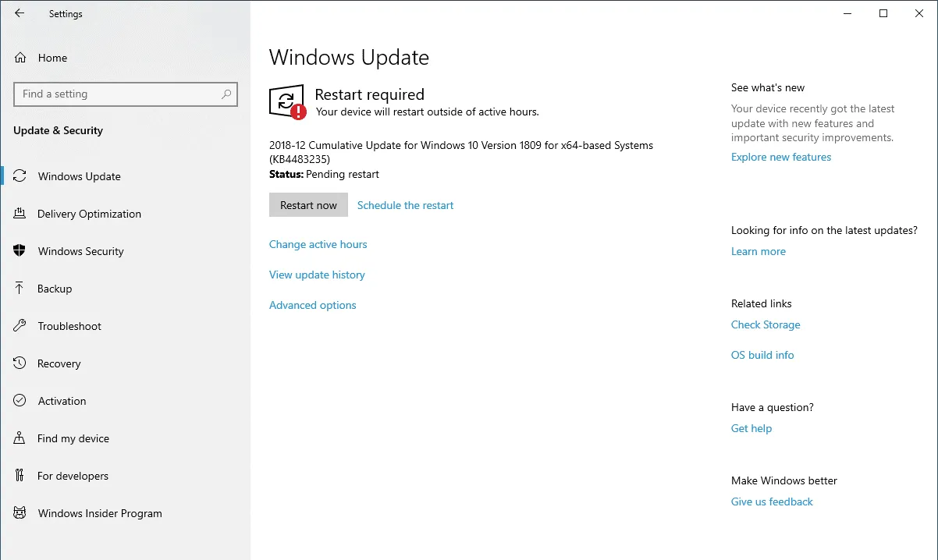Select the Troubleshoot wrench icon
Image resolution: width=938 pixels, height=560 pixels.
pos(20,325)
